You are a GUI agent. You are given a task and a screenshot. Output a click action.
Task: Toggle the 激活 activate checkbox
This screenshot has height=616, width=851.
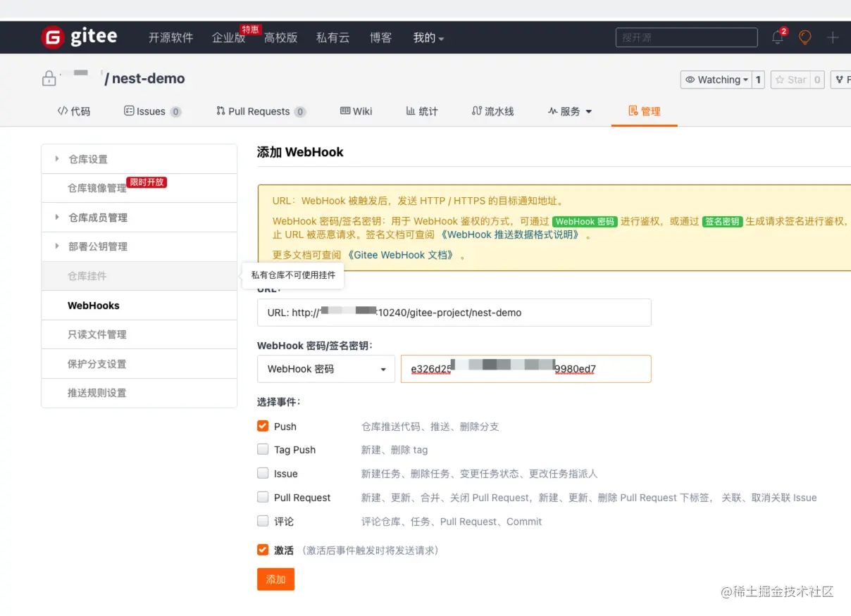point(263,550)
